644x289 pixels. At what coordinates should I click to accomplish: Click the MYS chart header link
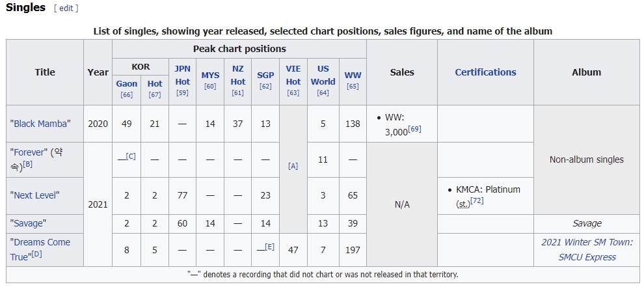[x=210, y=76]
